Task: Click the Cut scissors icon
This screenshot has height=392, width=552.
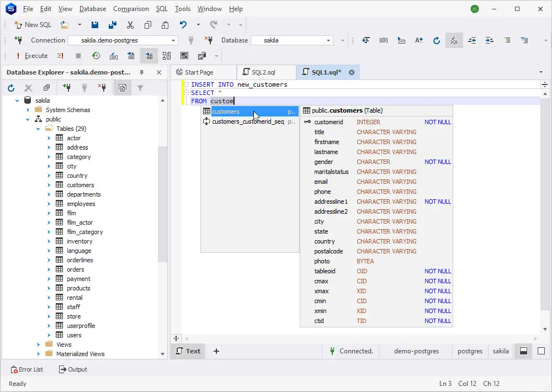Action: click(130, 25)
